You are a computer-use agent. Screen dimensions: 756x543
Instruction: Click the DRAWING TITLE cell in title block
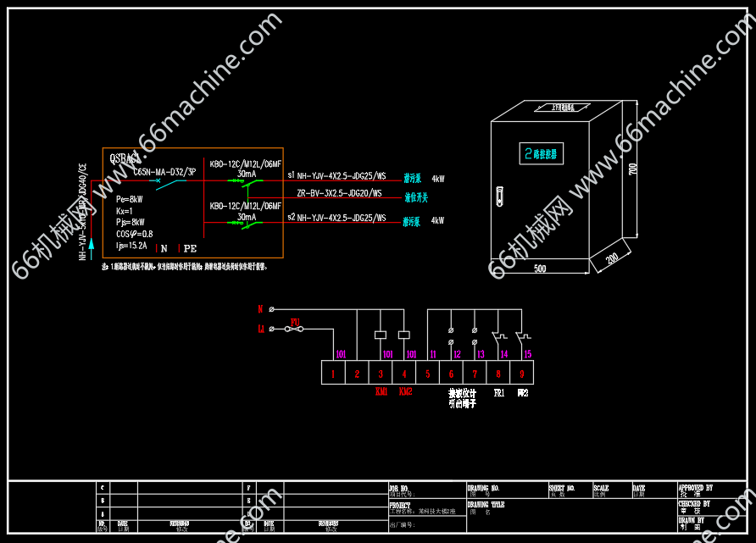[486, 504]
